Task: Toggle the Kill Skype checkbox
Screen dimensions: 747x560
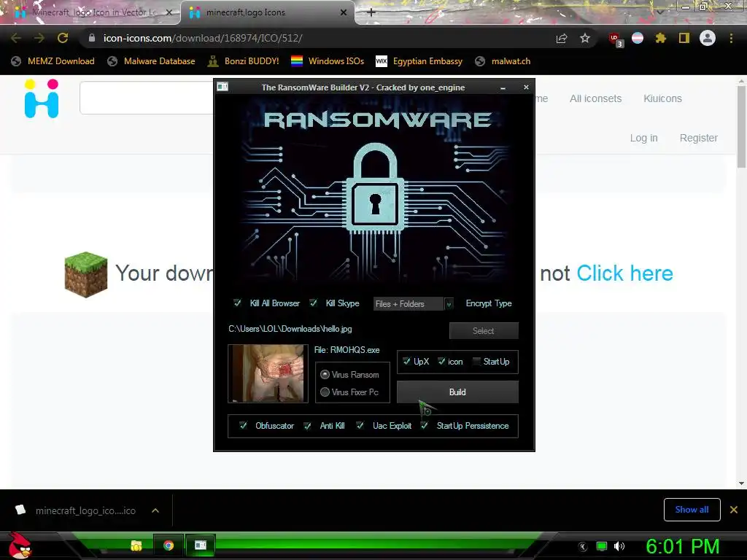Action: (313, 303)
